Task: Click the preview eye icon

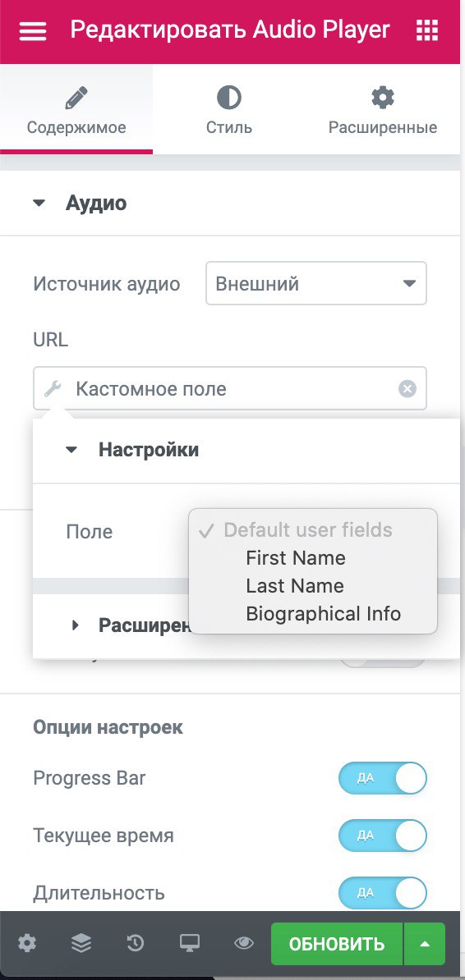Action: point(244,943)
